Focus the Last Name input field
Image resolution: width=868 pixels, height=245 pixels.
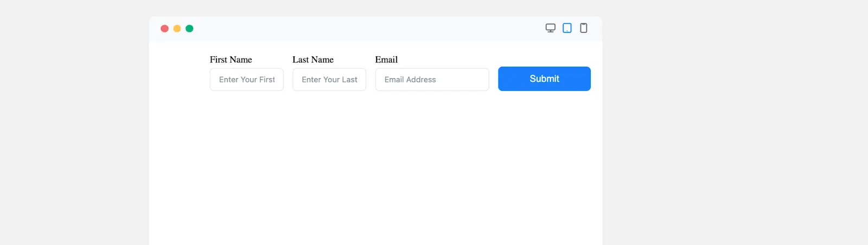(x=329, y=80)
